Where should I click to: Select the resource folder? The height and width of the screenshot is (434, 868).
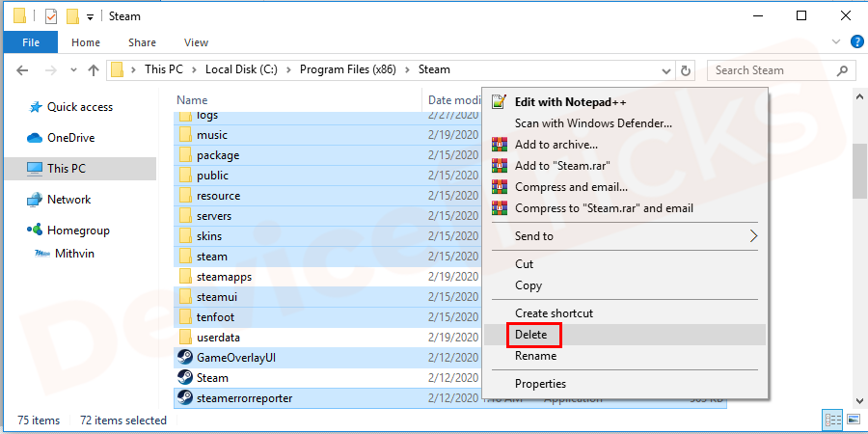pyautogui.click(x=218, y=196)
